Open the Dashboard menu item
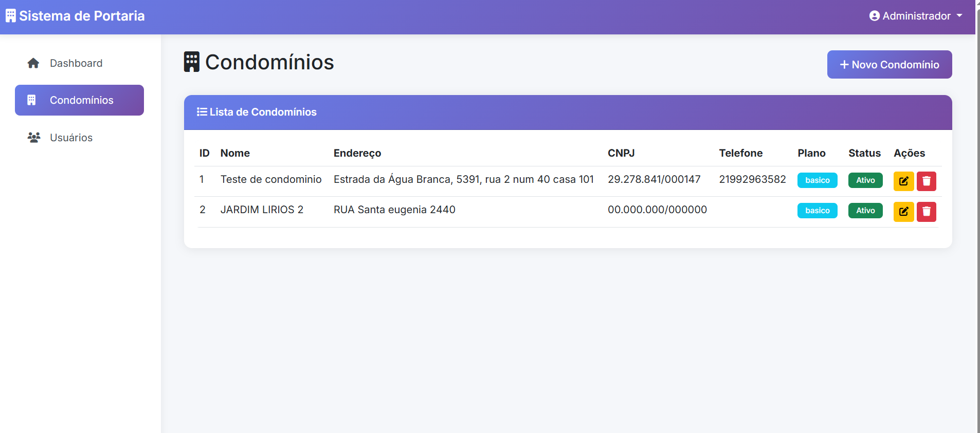This screenshot has width=980, height=433. click(76, 63)
